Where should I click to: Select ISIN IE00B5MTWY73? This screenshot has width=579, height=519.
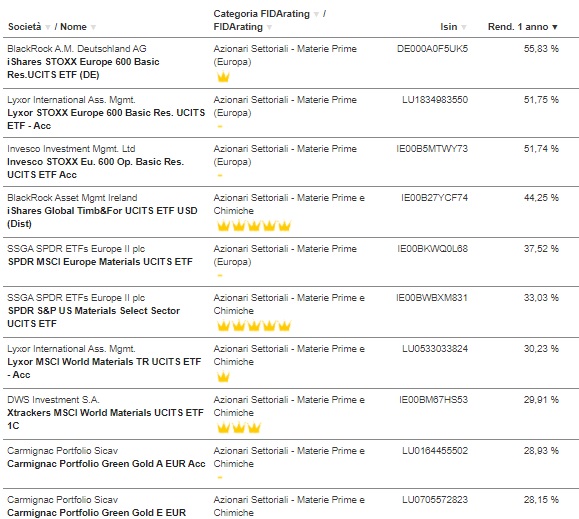click(432, 149)
